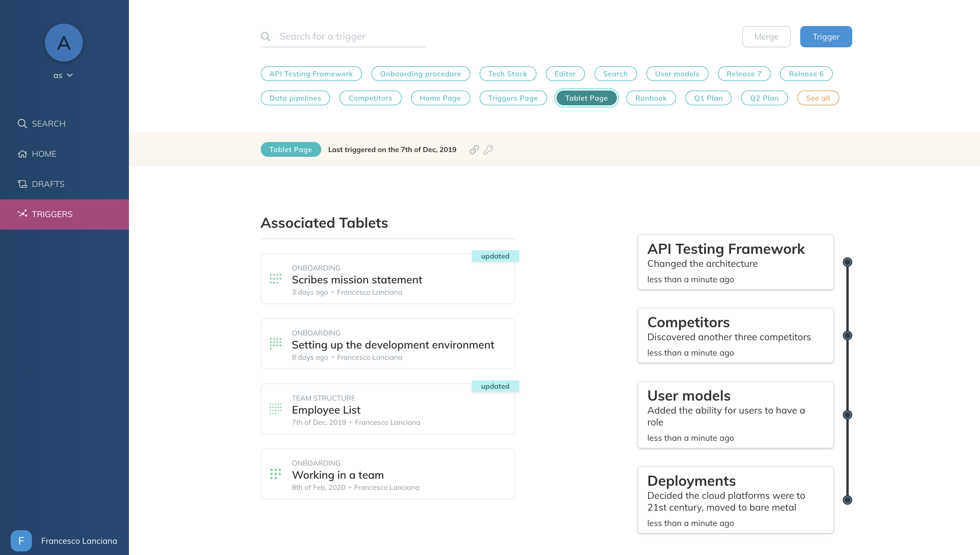This screenshot has height=555, width=980.
Task: Select the Q2 Plan tag
Action: (764, 98)
